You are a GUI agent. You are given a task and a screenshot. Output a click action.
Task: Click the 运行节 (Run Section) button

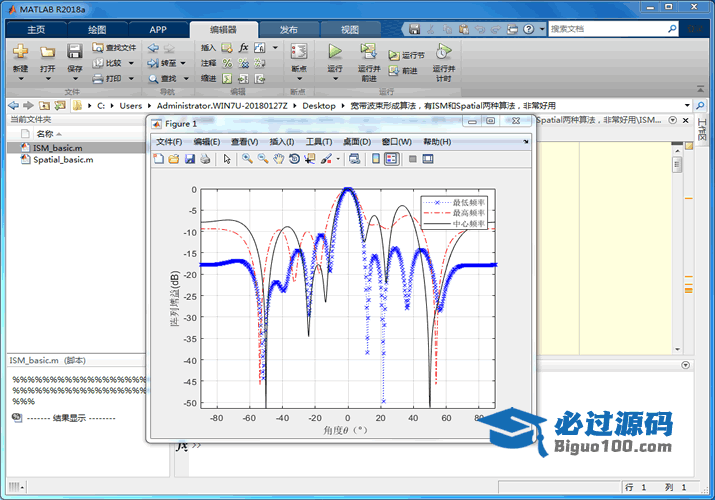pyautogui.click(x=406, y=55)
